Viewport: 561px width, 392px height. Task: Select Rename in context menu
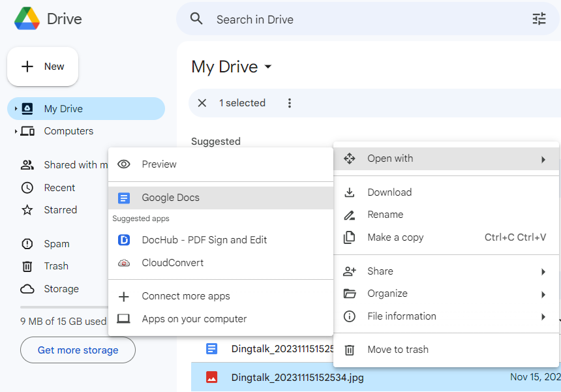click(x=446, y=215)
